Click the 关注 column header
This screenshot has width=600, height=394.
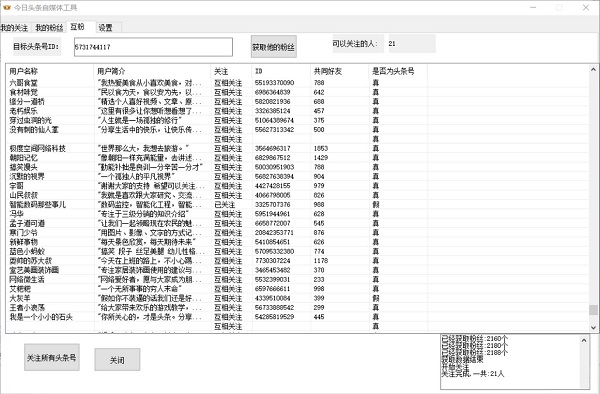click(231, 71)
